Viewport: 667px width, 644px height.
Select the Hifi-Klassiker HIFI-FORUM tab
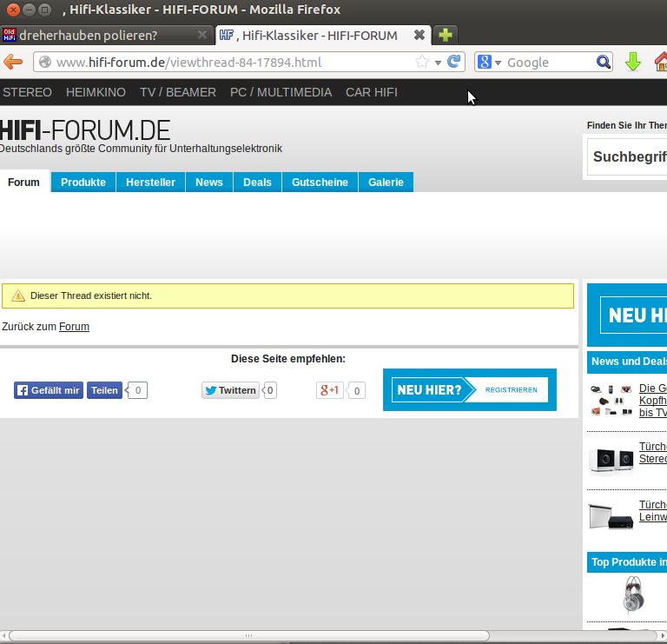(x=323, y=35)
